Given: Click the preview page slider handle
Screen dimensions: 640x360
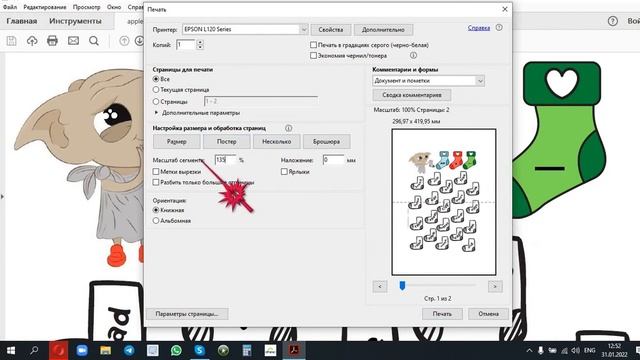Looking at the screenshot, I should [x=402, y=285].
